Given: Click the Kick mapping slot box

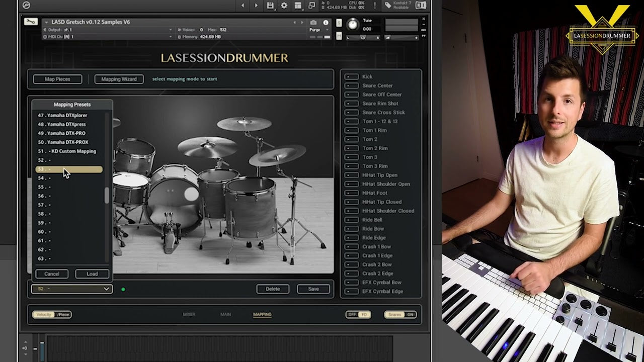Looking at the screenshot, I should 351,76.
